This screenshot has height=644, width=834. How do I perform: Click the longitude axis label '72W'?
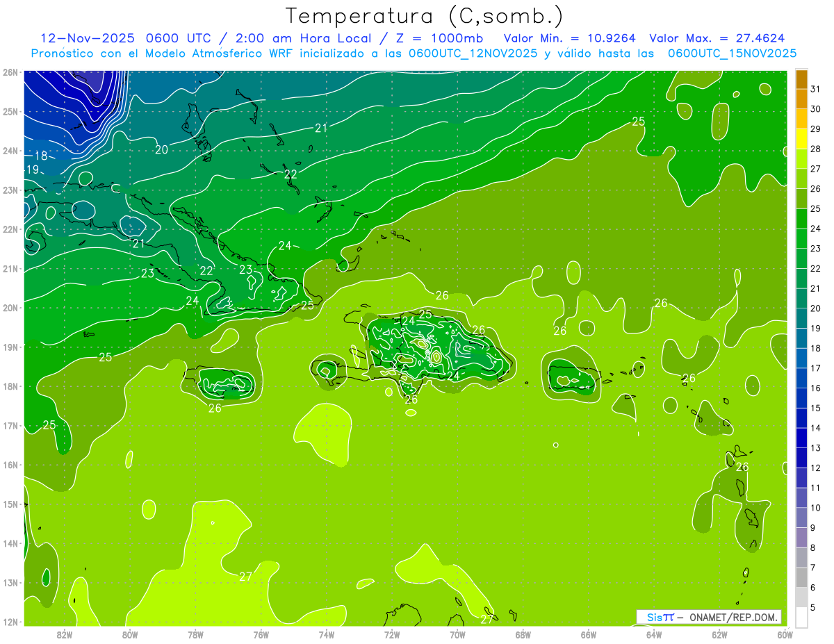point(392,634)
